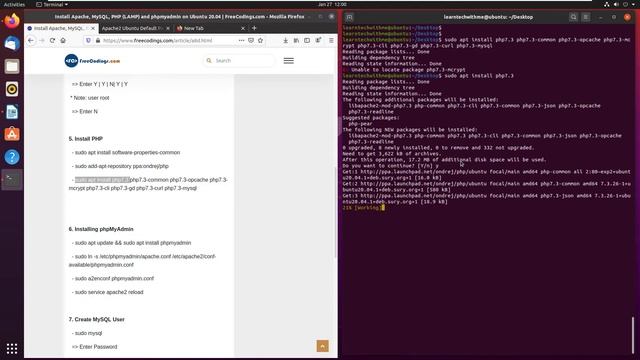Open tracking protection shield in address bar

[x=88, y=40]
